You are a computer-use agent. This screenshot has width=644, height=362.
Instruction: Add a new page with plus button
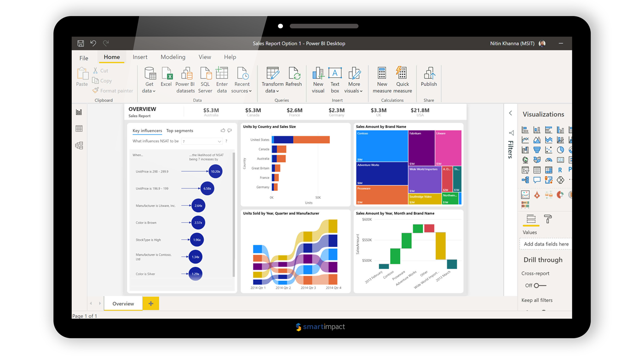(151, 304)
